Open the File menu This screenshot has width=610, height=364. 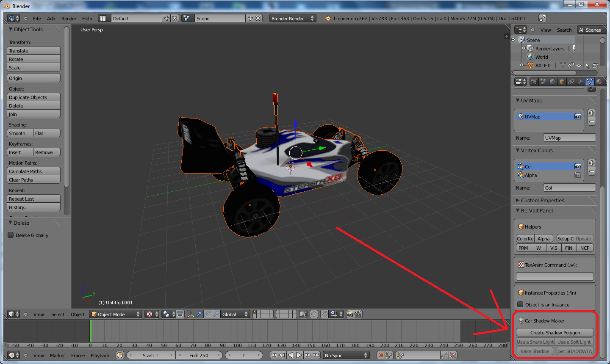[x=37, y=18]
